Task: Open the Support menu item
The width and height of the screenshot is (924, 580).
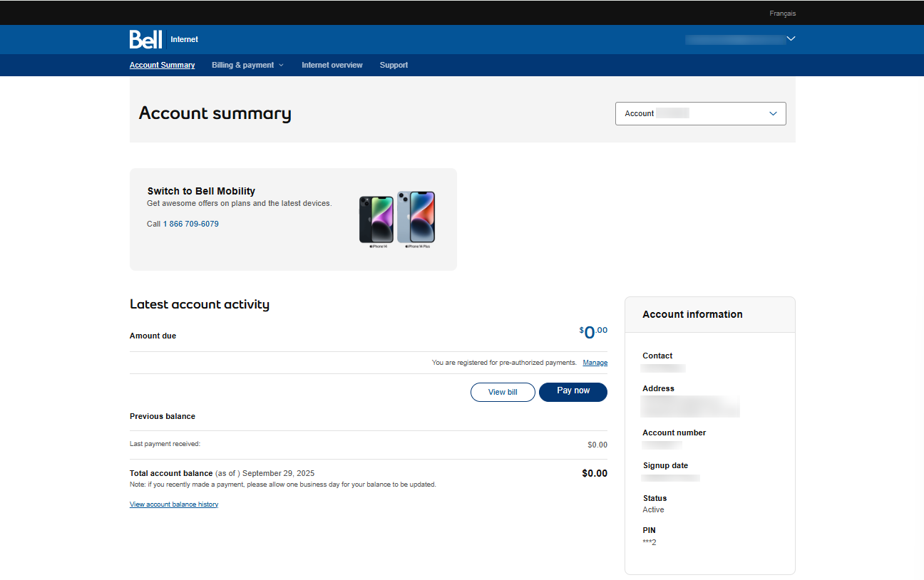Action: click(x=394, y=65)
